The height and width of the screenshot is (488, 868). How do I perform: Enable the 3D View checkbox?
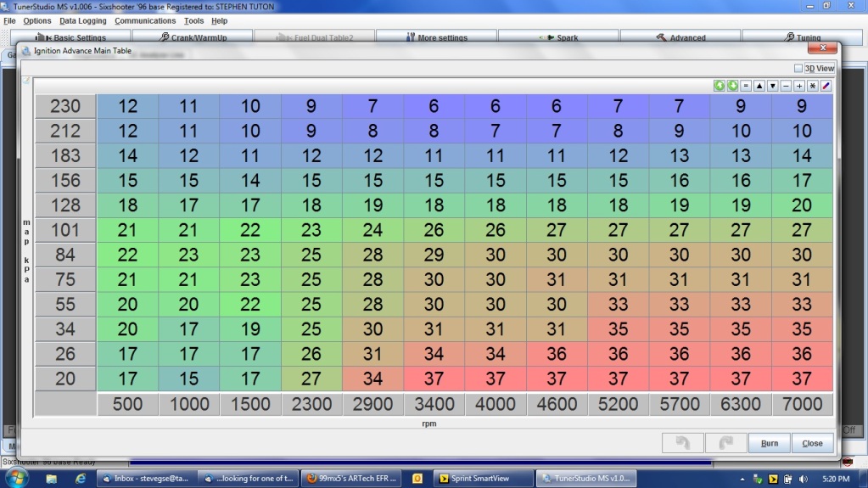798,69
